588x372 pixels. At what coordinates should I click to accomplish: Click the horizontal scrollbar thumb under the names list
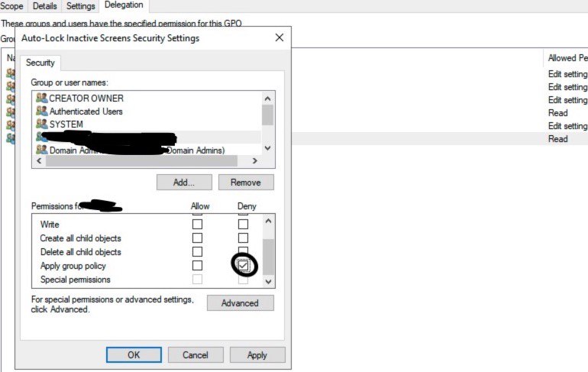(x=141, y=161)
